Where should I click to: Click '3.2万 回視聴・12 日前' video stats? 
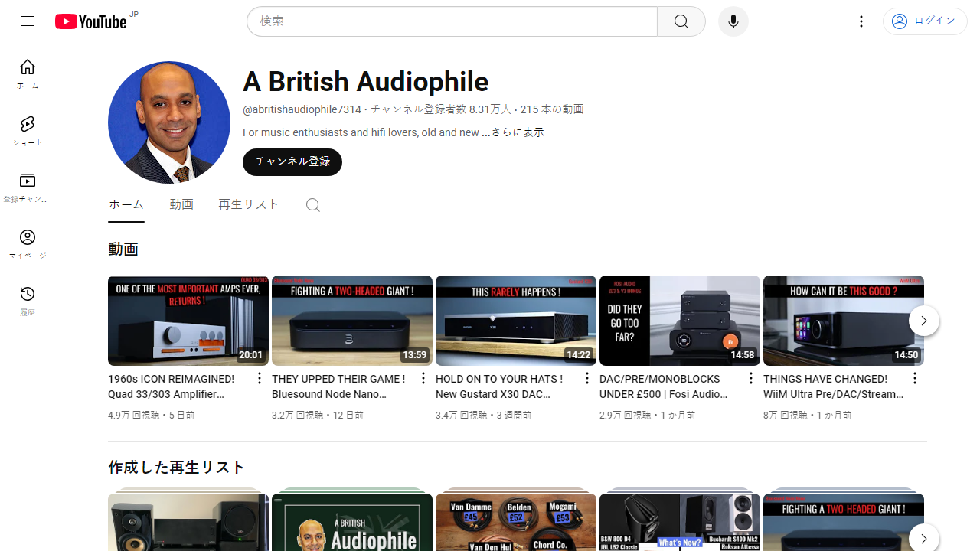318,416
